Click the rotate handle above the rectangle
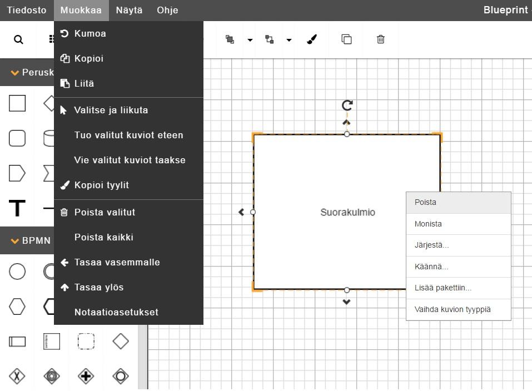The image size is (532, 392). [347, 105]
